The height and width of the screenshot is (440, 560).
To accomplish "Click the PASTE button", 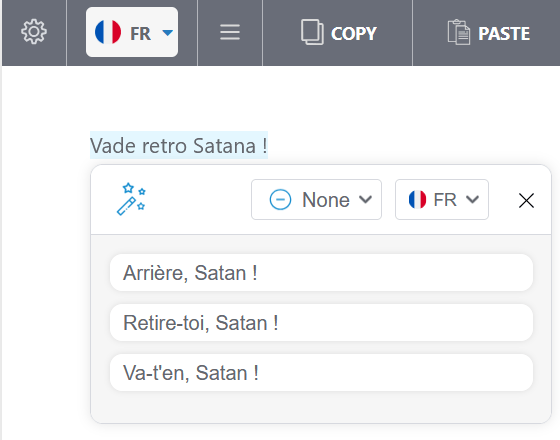I will coord(489,33).
